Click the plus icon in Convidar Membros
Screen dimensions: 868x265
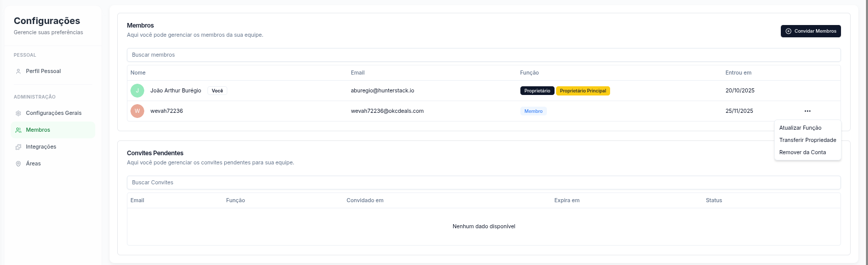(788, 31)
